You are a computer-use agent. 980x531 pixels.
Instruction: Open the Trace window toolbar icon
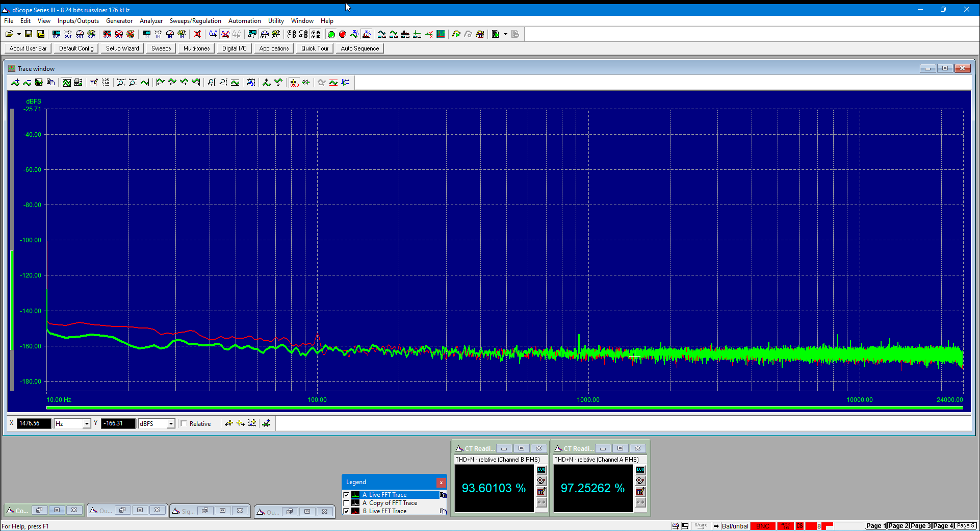coord(441,34)
